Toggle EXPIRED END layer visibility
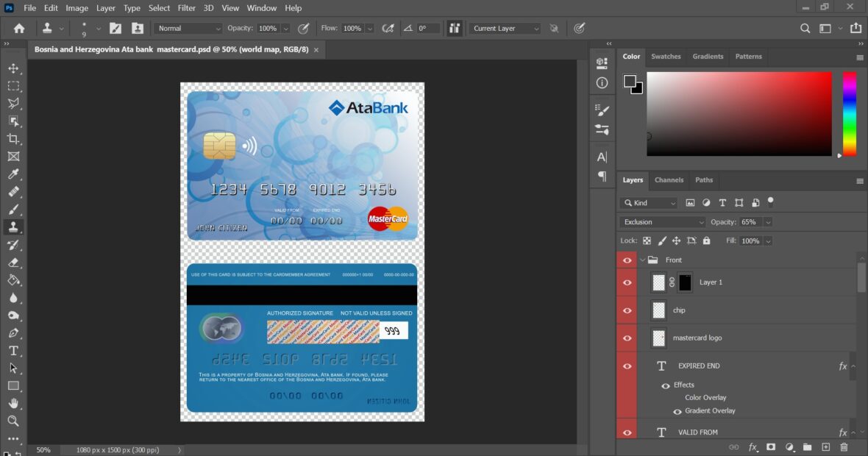The height and width of the screenshot is (456, 868). click(x=627, y=366)
